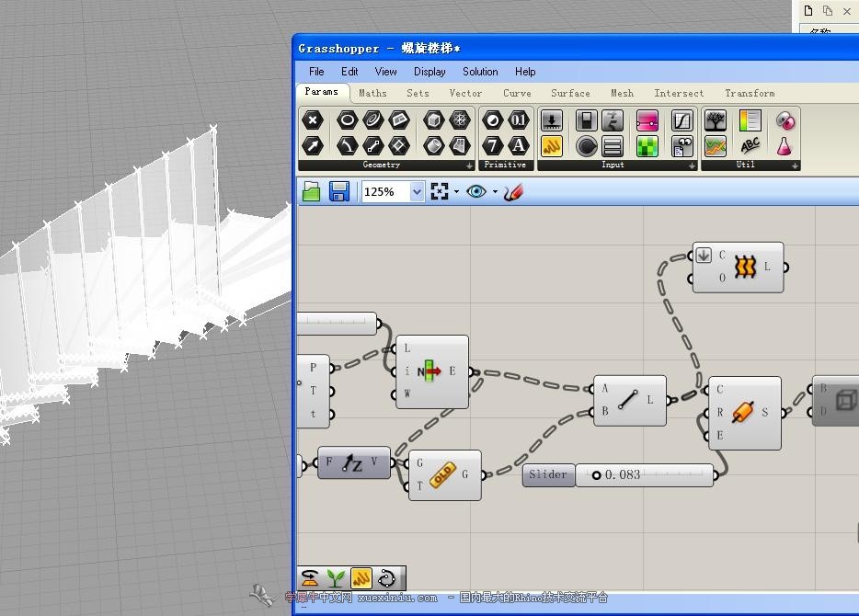Select the Integer 7 primitive icon
The width and height of the screenshot is (859, 616).
[x=493, y=145]
